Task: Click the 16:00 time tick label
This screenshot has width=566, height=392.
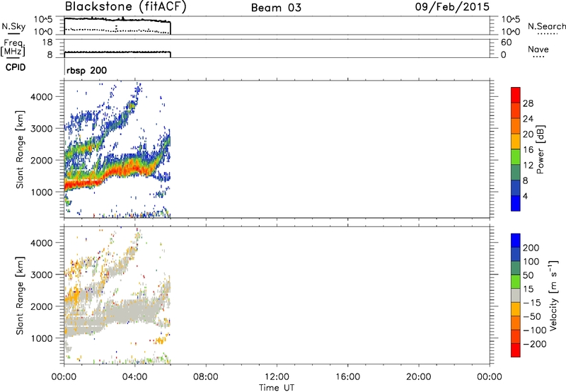Action: pyautogui.click(x=347, y=377)
